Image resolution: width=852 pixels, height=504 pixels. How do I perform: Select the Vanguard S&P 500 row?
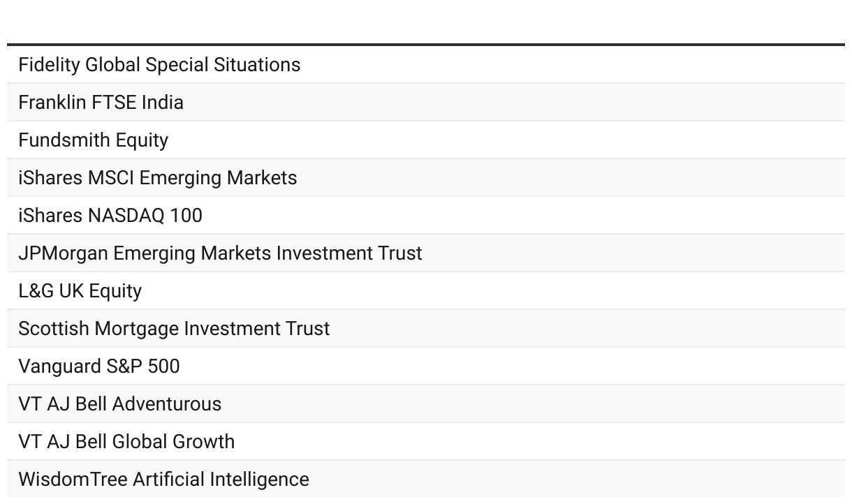(x=426, y=366)
